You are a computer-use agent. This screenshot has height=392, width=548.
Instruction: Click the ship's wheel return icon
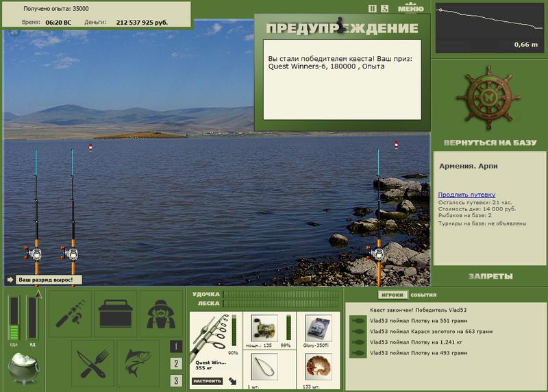pos(489,99)
